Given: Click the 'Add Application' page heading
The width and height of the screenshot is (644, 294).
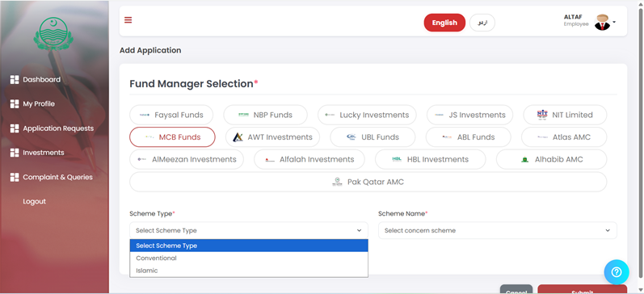Looking at the screenshot, I should [x=150, y=51].
